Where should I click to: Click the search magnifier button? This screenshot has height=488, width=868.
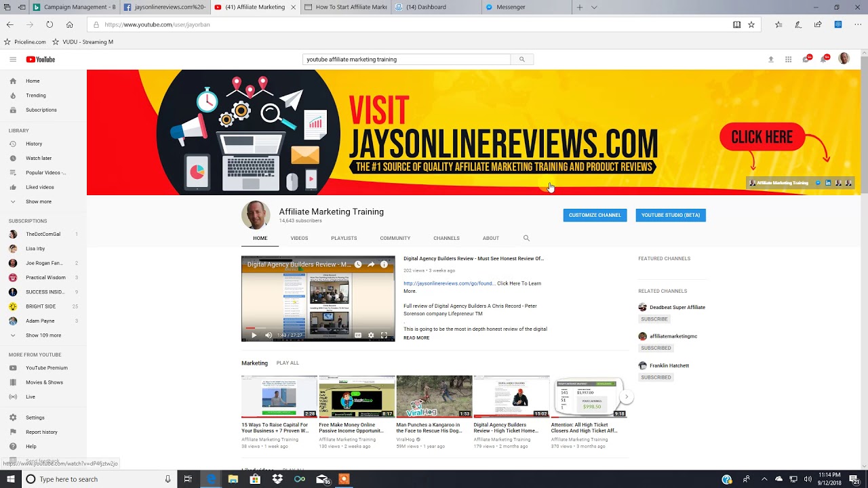[x=521, y=60]
